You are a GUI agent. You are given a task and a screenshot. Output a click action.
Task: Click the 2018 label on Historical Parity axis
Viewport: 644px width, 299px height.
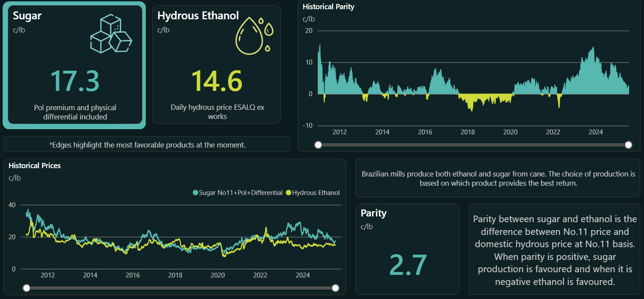coord(468,132)
